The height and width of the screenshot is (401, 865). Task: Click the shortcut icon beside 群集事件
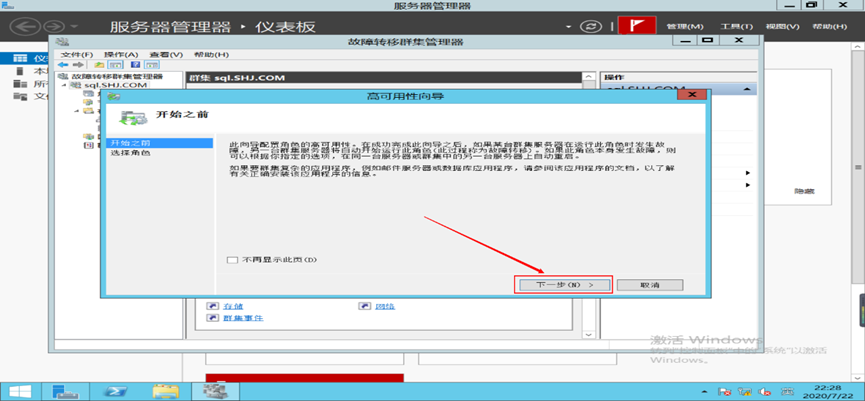coord(213,318)
